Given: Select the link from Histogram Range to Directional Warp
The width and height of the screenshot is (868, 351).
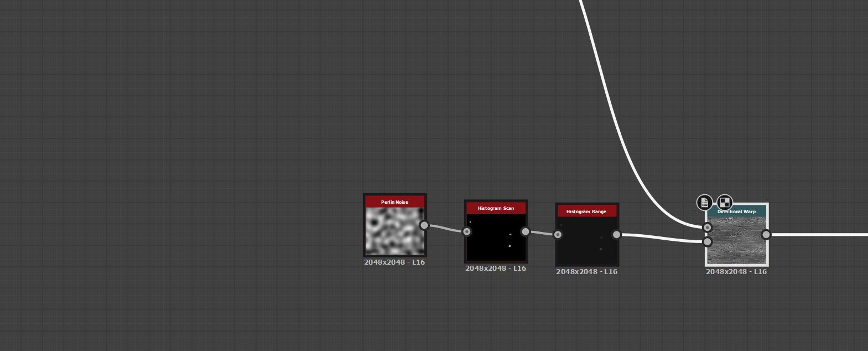Looking at the screenshot, I should [662, 238].
